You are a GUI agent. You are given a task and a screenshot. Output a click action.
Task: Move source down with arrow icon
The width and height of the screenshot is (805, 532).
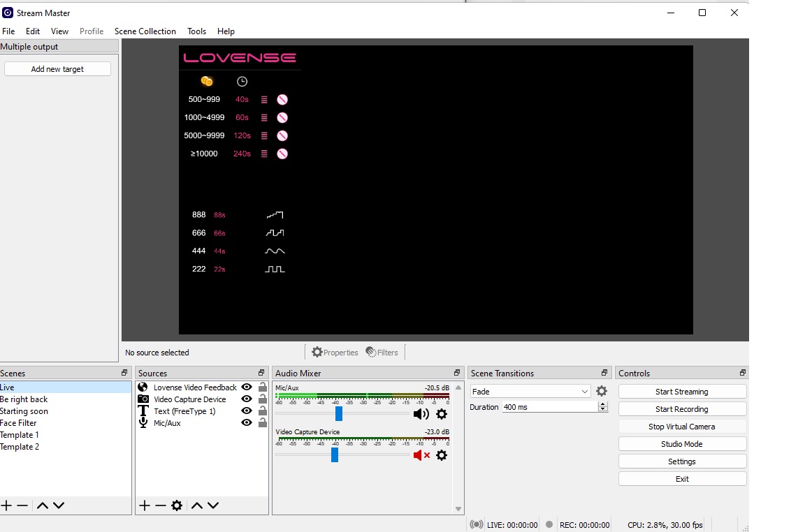[213, 505]
